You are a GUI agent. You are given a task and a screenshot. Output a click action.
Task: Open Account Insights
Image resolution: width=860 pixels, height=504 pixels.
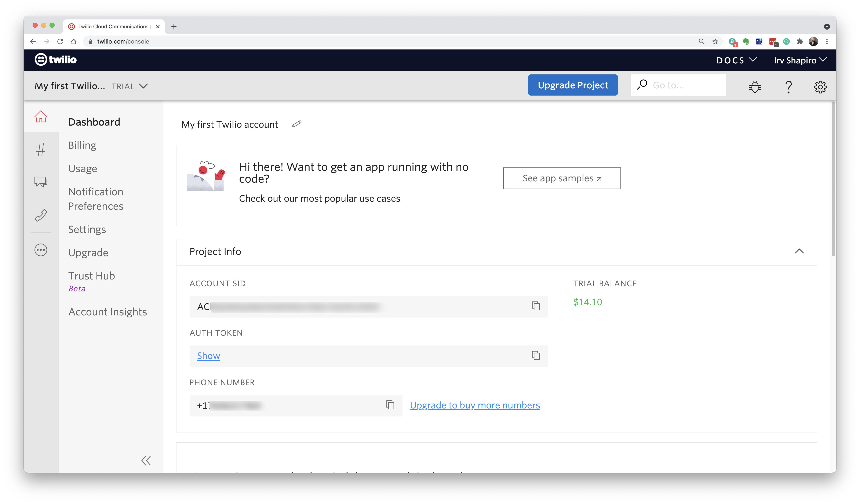[x=107, y=312]
